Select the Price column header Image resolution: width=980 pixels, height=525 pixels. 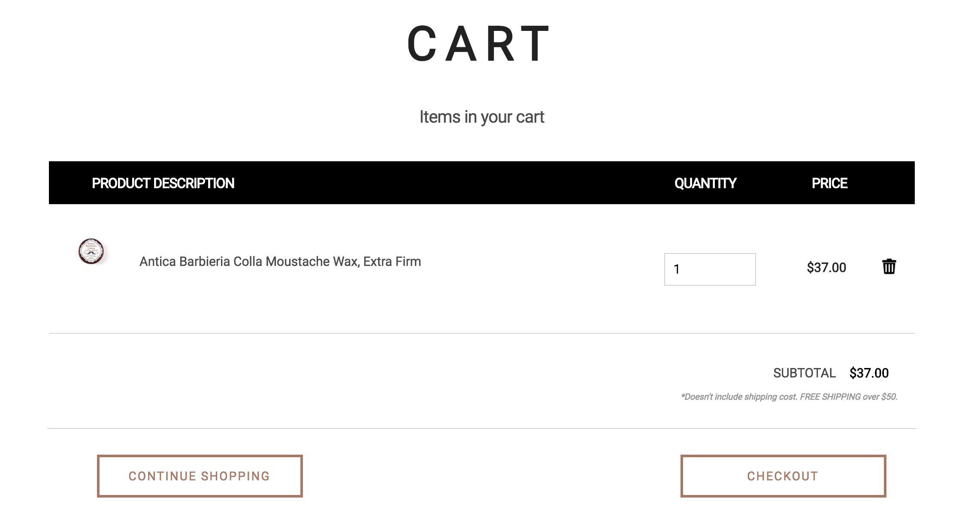(x=829, y=183)
